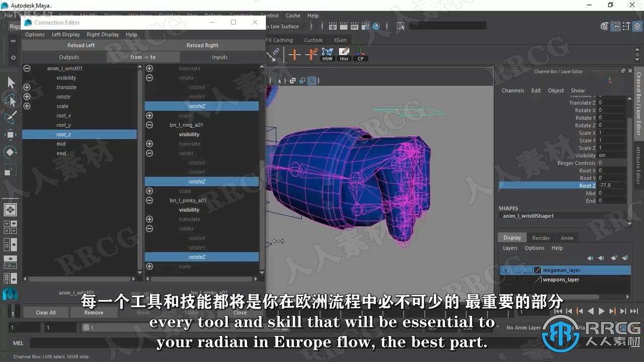Start IPR render

click(x=355, y=26)
